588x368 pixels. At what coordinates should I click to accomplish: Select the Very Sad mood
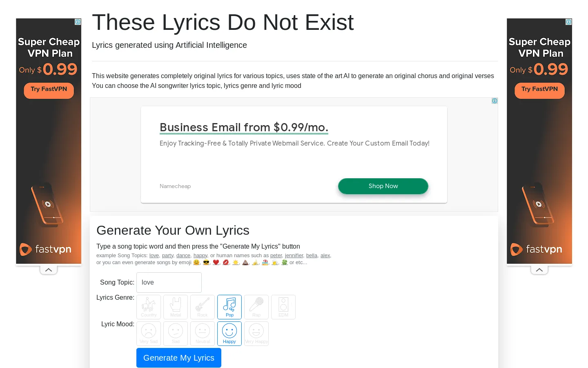click(x=149, y=333)
